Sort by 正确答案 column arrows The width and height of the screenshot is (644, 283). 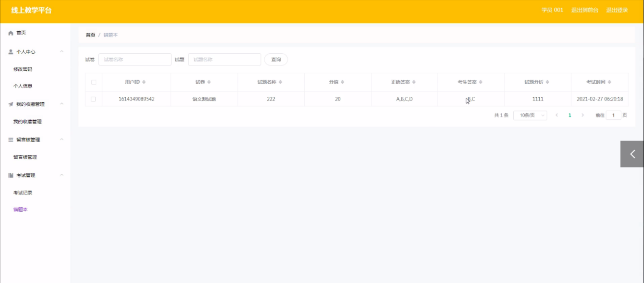click(414, 82)
